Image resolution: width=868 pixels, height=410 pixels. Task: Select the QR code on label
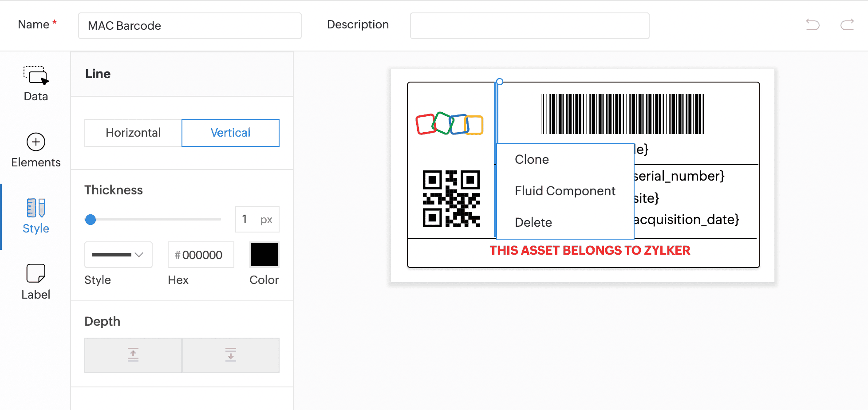(451, 198)
